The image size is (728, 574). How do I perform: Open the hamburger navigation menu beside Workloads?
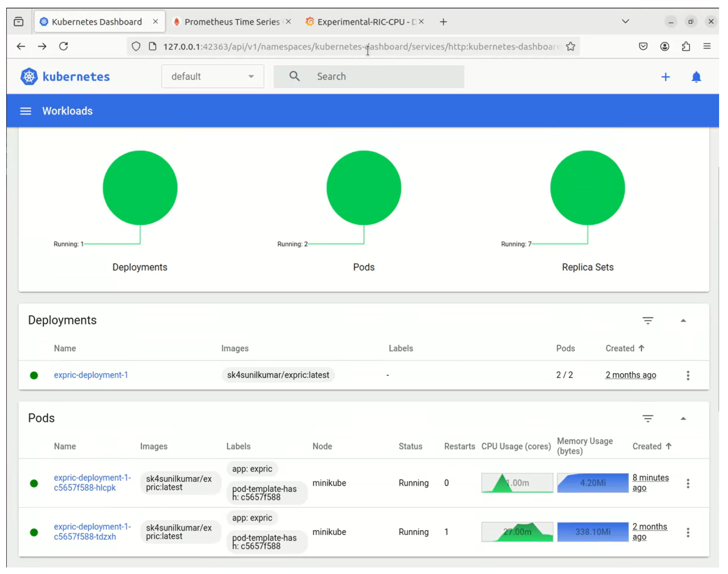coord(26,111)
